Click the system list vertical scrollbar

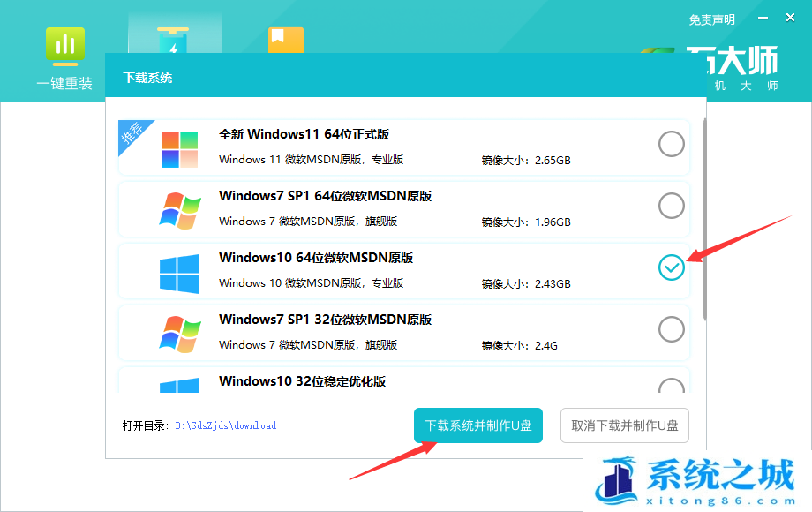point(705,219)
